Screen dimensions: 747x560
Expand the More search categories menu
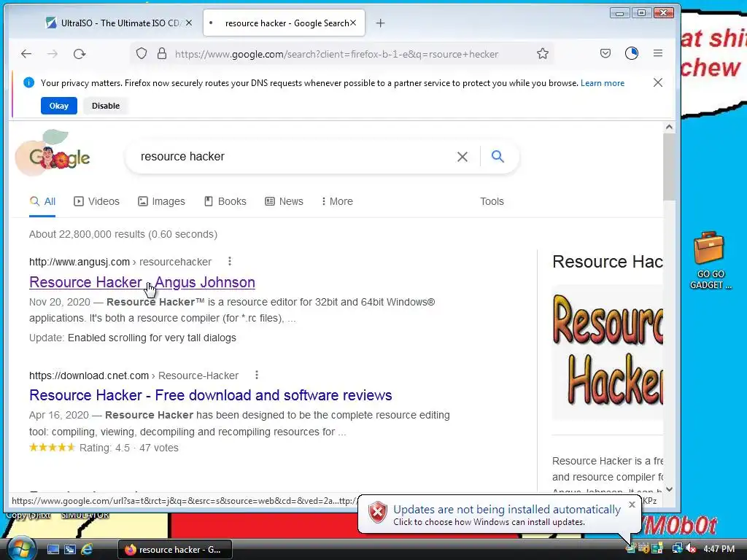pos(337,201)
